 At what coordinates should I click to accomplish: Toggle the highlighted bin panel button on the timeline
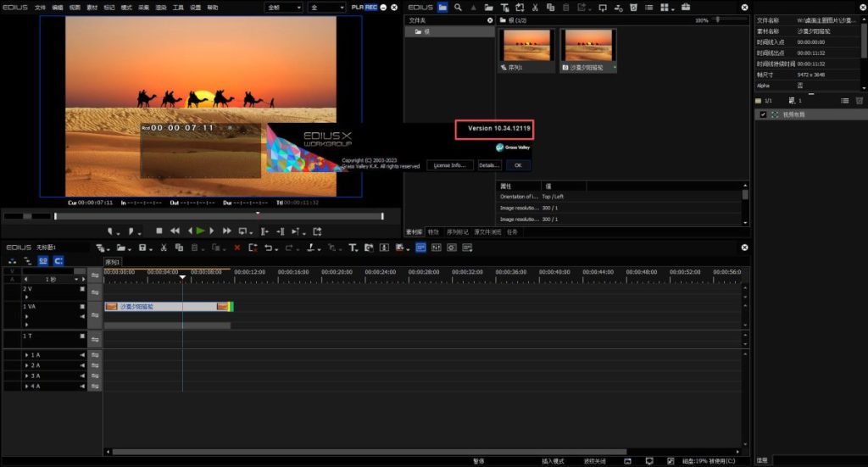pyautogui.click(x=420, y=247)
